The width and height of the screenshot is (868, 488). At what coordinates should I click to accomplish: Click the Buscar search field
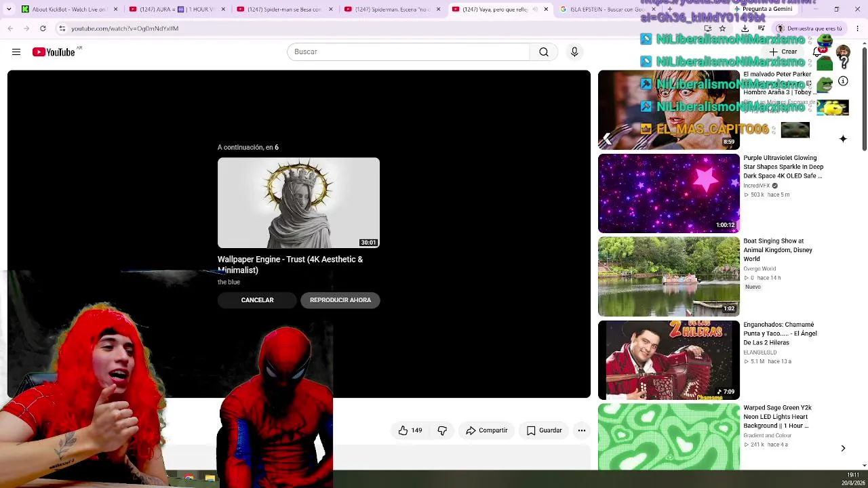point(408,52)
